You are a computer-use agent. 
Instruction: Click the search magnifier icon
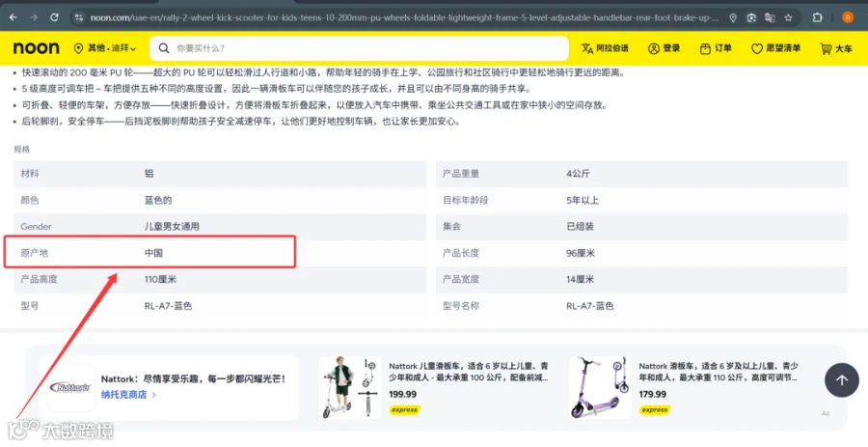(x=164, y=48)
